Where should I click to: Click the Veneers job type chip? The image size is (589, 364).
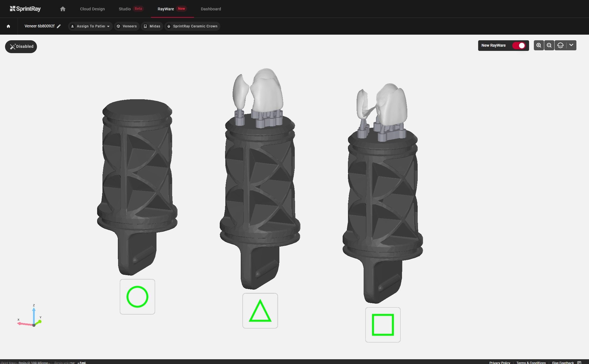click(x=127, y=26)
